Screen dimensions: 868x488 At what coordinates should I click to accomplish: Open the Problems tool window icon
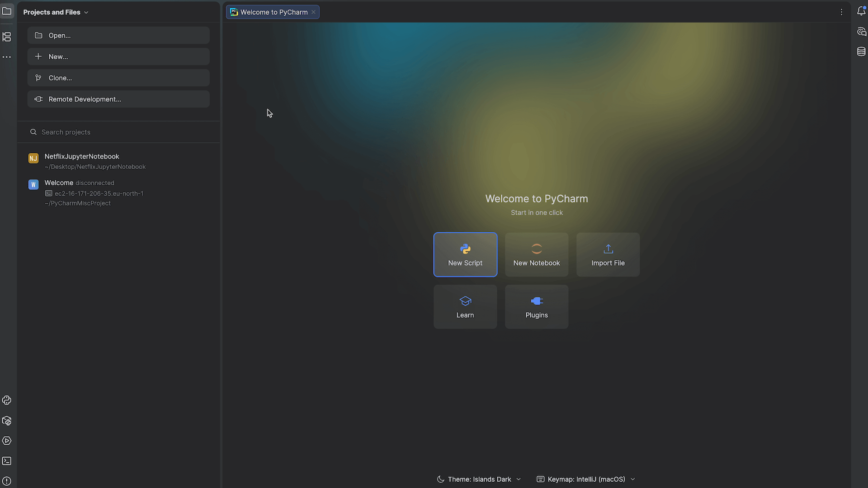[x=7, y=481]
